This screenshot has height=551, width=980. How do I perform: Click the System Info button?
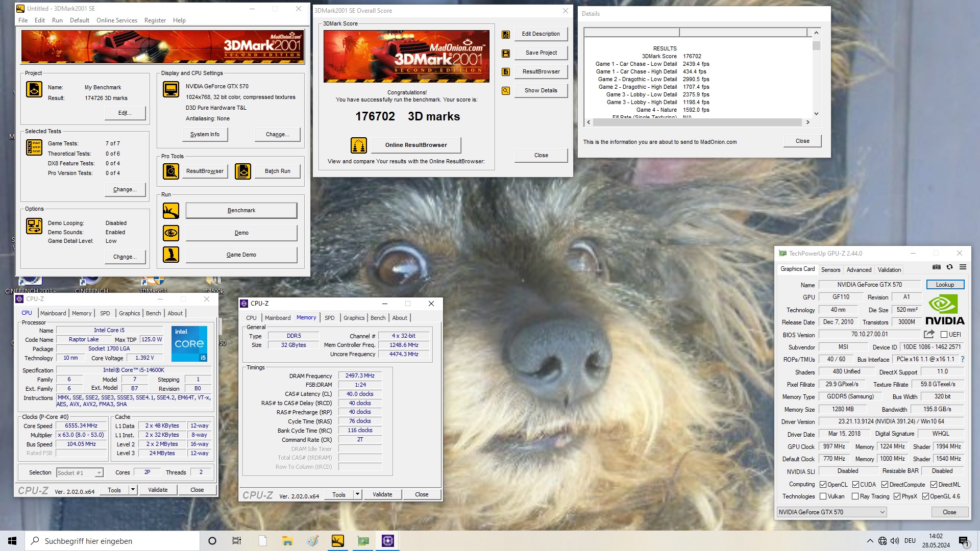(x=205, y=135)
